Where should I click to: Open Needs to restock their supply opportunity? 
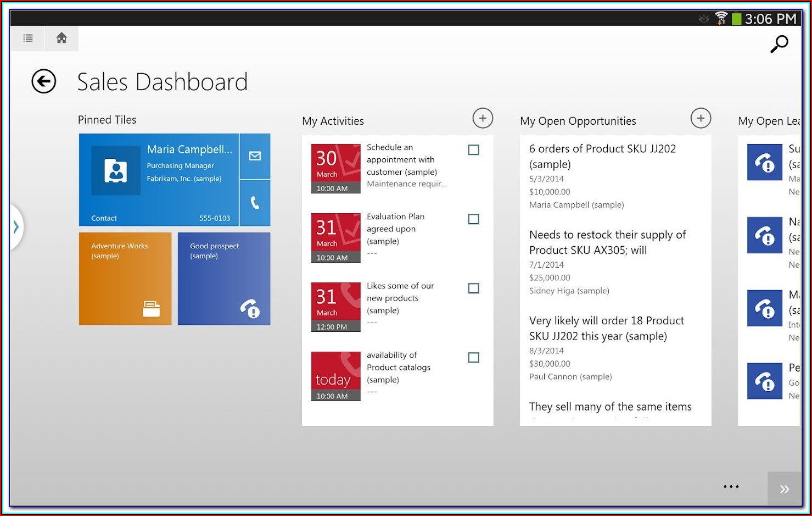point(607,242)
